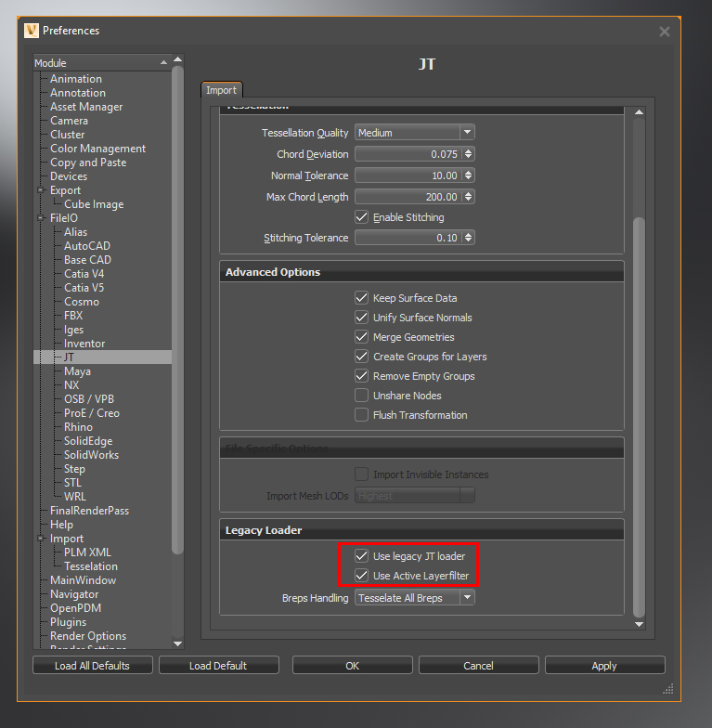Uncheck Remove Empty Groups

click(x=362, y=376)
